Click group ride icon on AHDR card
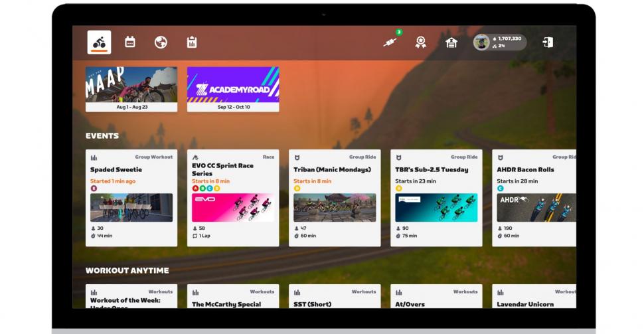Screen dimensions: 644x334 click(x=500, y=158)
